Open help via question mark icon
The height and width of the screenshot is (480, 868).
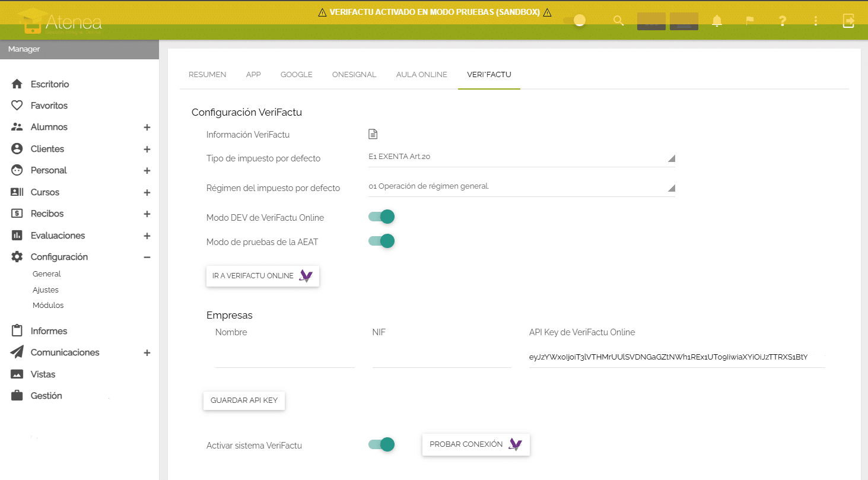pos(783,21)
